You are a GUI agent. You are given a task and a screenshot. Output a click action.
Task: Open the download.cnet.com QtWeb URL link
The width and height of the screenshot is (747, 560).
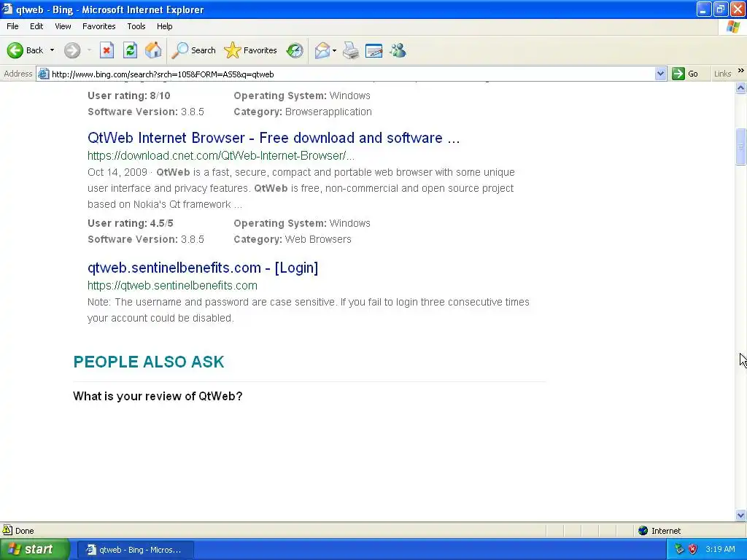(x=221, y=156)
